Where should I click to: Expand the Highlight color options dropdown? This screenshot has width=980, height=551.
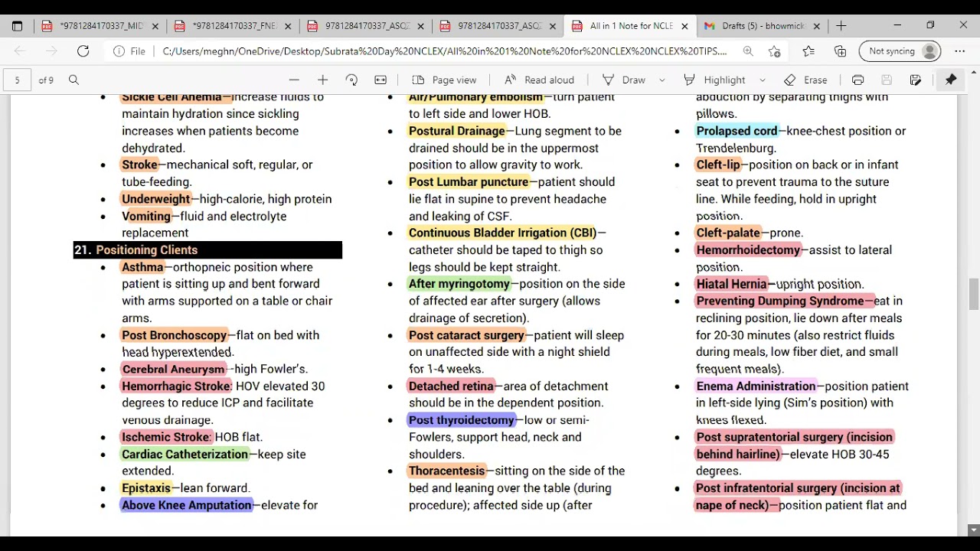(x=762, y=80)
